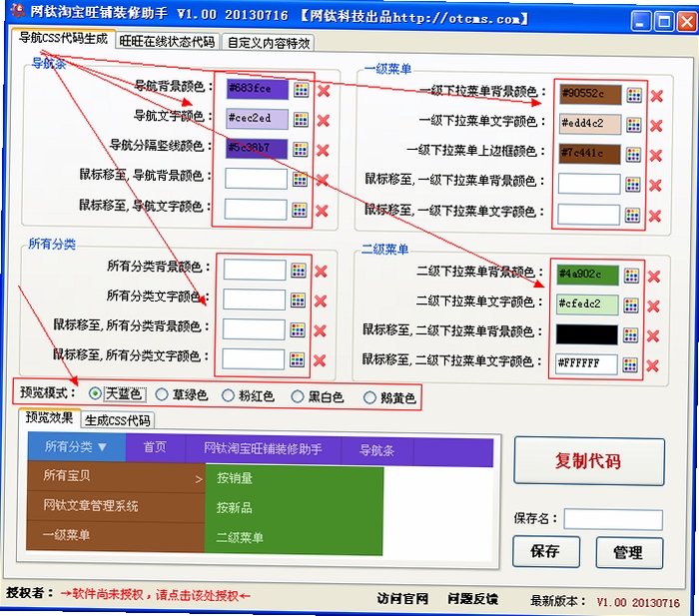
Task: Select the 天蓝色 preview mode
Action: point(95,393)
